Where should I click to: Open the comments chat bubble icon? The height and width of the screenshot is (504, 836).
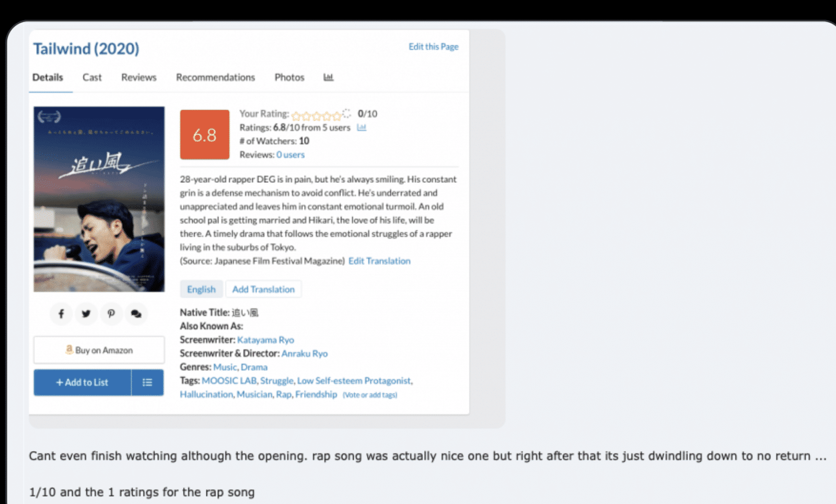(x=136, y=314)
